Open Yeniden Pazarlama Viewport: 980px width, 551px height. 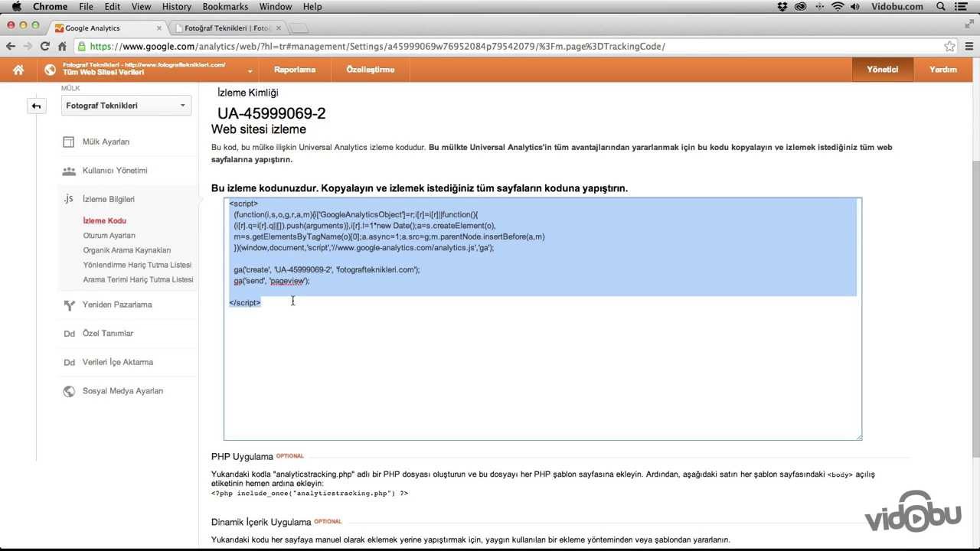[x=117, y=305]
